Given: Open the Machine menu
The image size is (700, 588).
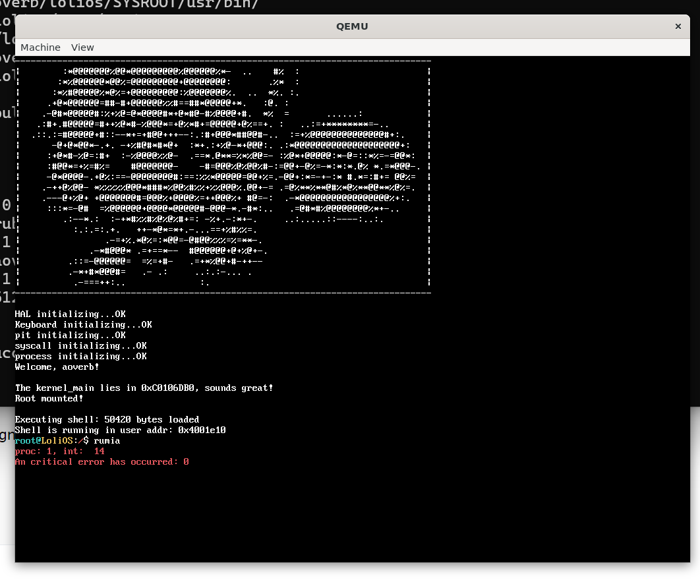Looking at the screenshot, I should [40, 47].
